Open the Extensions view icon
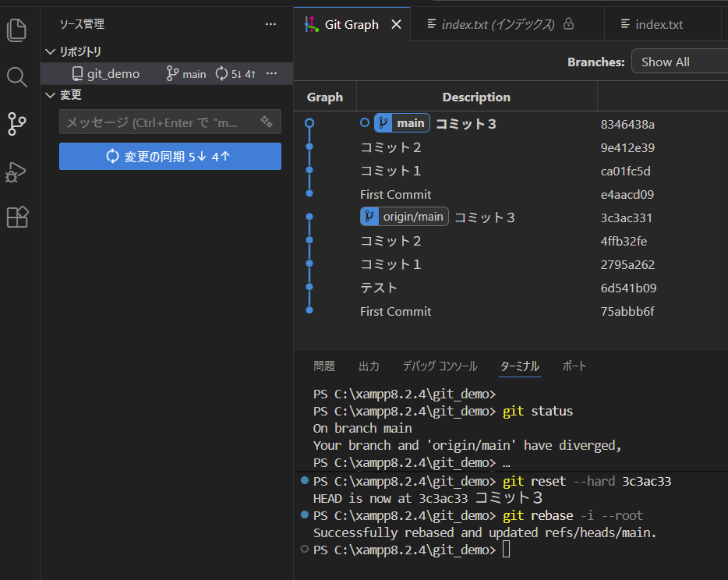The height and width of the screenshot is (580, 728). click(x=17, y=217)
